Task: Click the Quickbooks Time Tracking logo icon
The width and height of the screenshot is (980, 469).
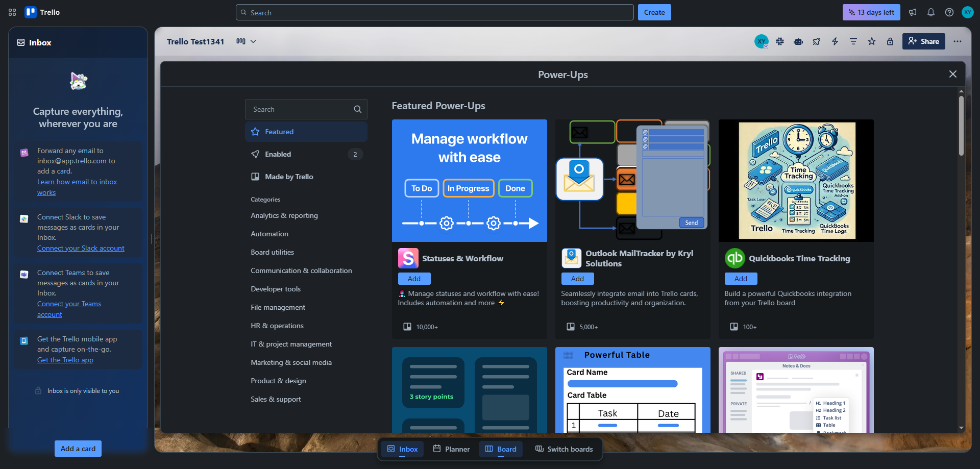Action: pos(735,258)
